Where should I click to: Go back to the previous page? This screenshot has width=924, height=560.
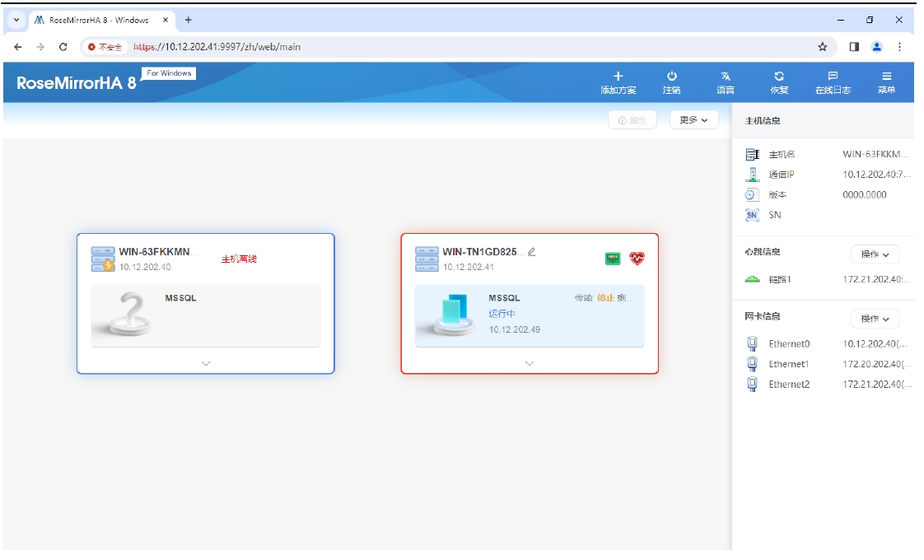click(x=17, y=47)
